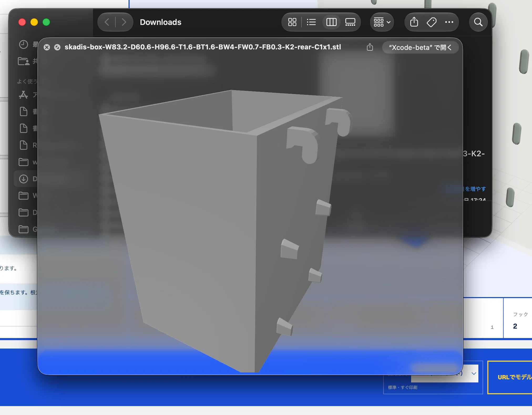Click Finder toolbar tag icon
Viewport: 532px width, 415px height.
(x=432, y=22)
